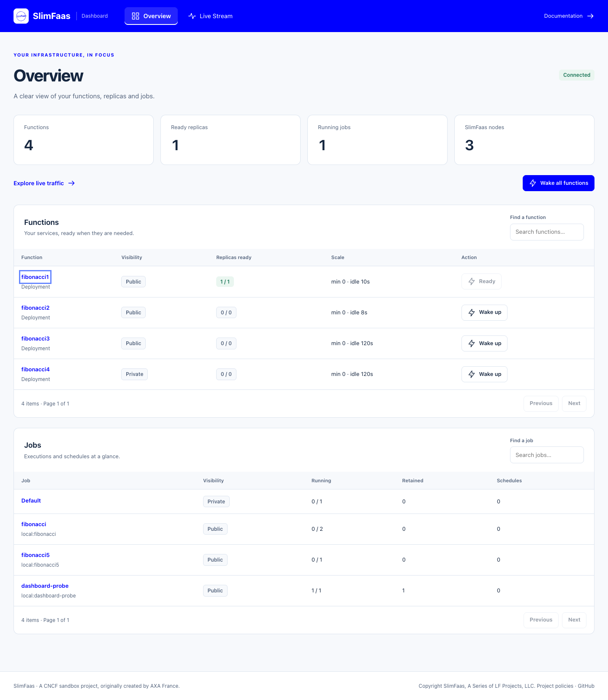
Task: Wake all functions
Action: [558, 183]
